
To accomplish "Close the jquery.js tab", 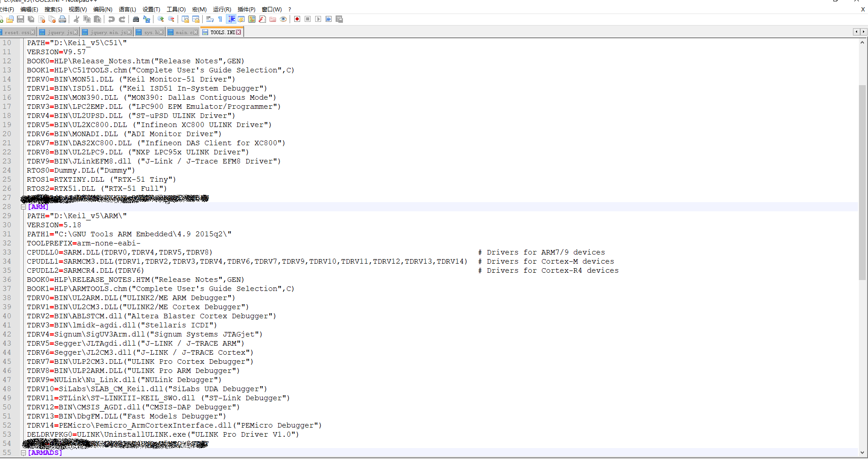I will (76, 32).
